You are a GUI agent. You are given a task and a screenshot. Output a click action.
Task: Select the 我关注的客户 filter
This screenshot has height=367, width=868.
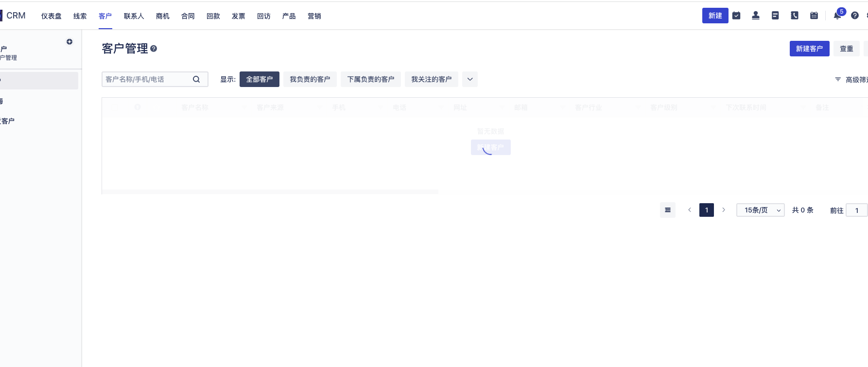[432, 79]
